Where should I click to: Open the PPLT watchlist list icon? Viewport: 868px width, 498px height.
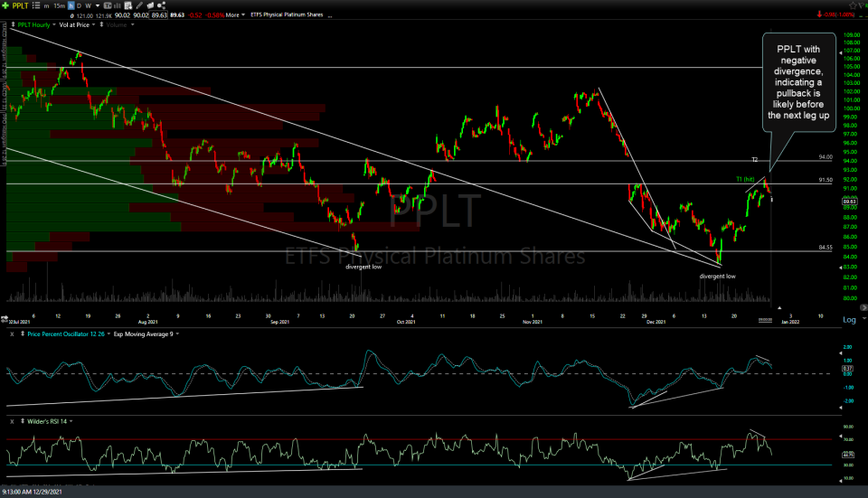click(x=35, y=5)
